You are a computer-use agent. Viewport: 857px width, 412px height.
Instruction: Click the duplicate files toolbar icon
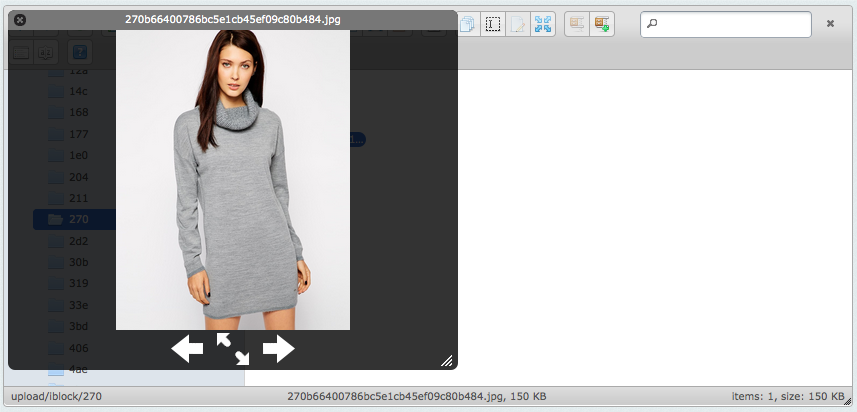(468, 25)
